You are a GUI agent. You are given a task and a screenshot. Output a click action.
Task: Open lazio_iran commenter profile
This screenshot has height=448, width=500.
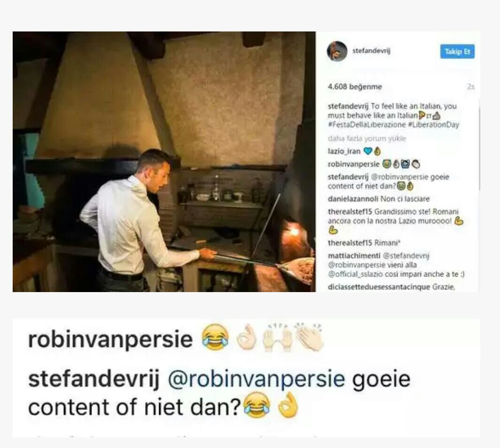[344, 151]
